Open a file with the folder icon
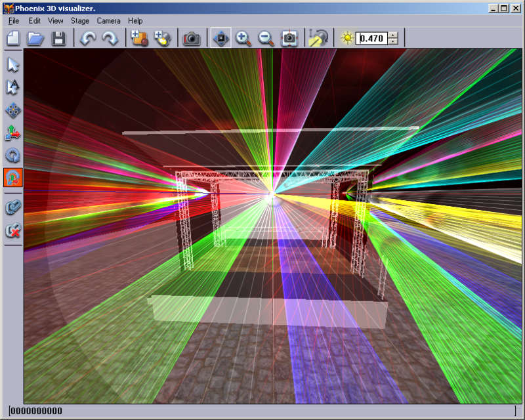 point(35,38)
